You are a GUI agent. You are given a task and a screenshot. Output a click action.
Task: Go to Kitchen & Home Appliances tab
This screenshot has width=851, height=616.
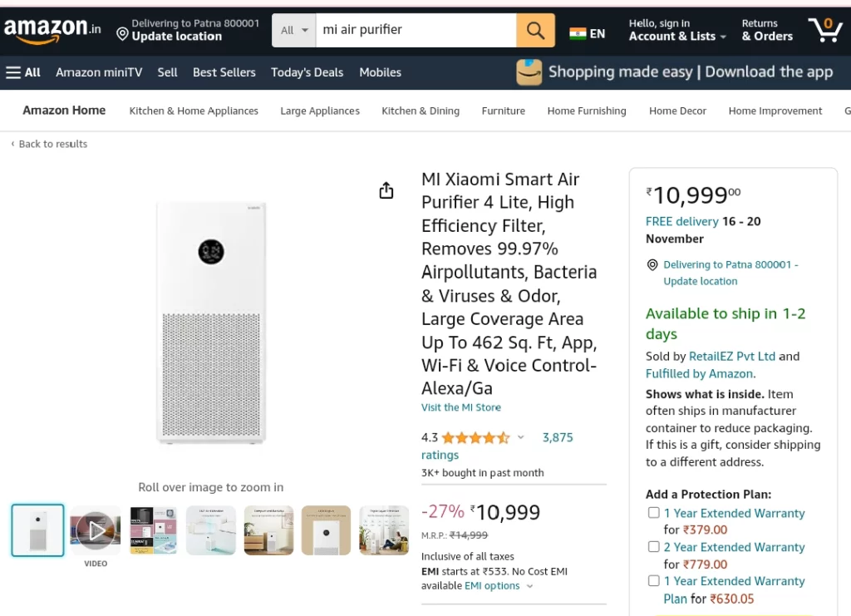[x=194, y=111]
